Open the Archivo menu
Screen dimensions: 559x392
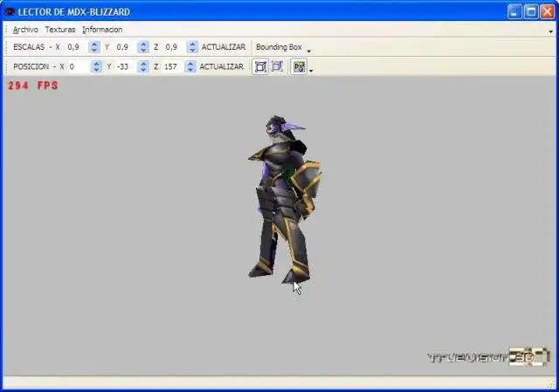[25, 30]
